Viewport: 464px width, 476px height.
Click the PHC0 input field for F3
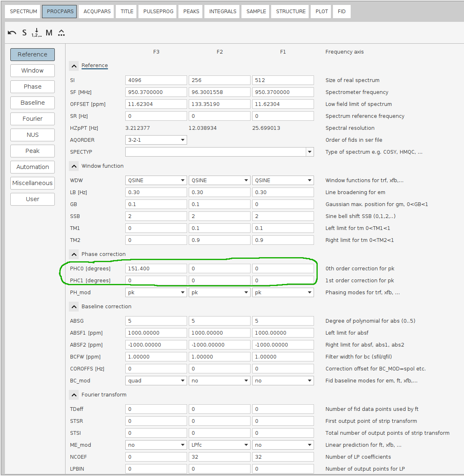pyautogui.click(x=156, y=268)
